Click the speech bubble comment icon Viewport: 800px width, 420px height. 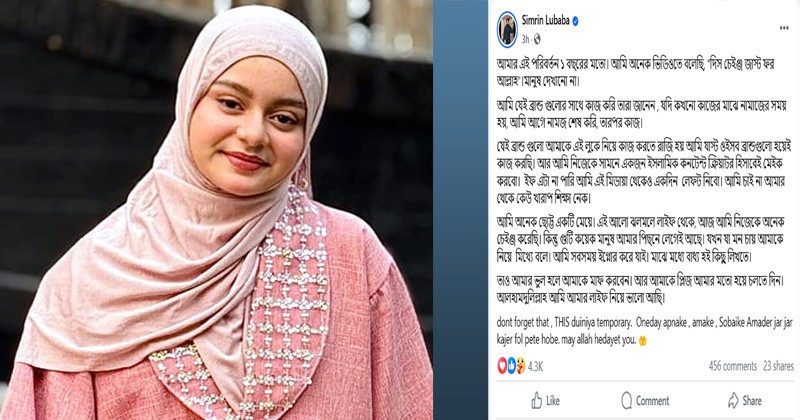point(627,401)
